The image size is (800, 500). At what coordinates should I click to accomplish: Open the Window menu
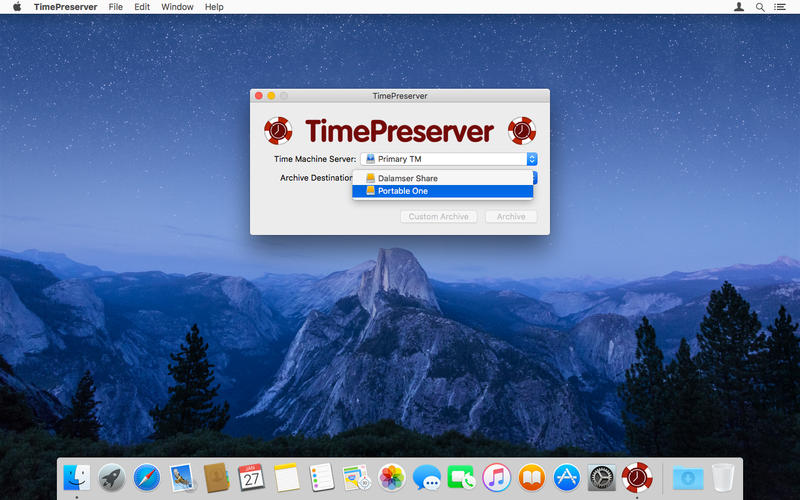177,7
